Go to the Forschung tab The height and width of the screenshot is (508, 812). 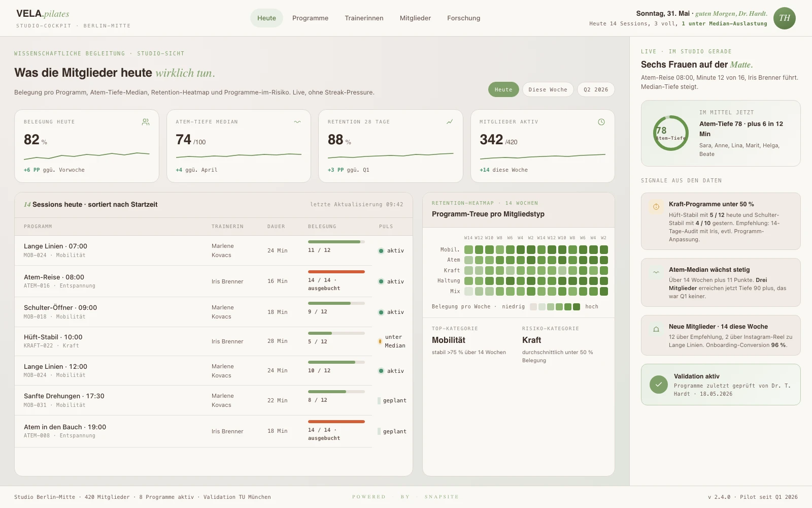pyautogui.click(x=463, y=18)
